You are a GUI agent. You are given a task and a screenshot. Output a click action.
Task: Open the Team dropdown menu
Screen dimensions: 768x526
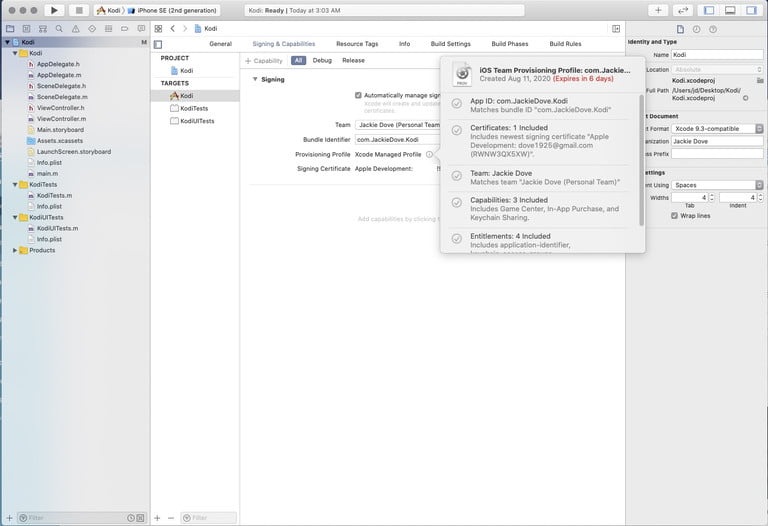pyautogui.click(x=398, y=125)
